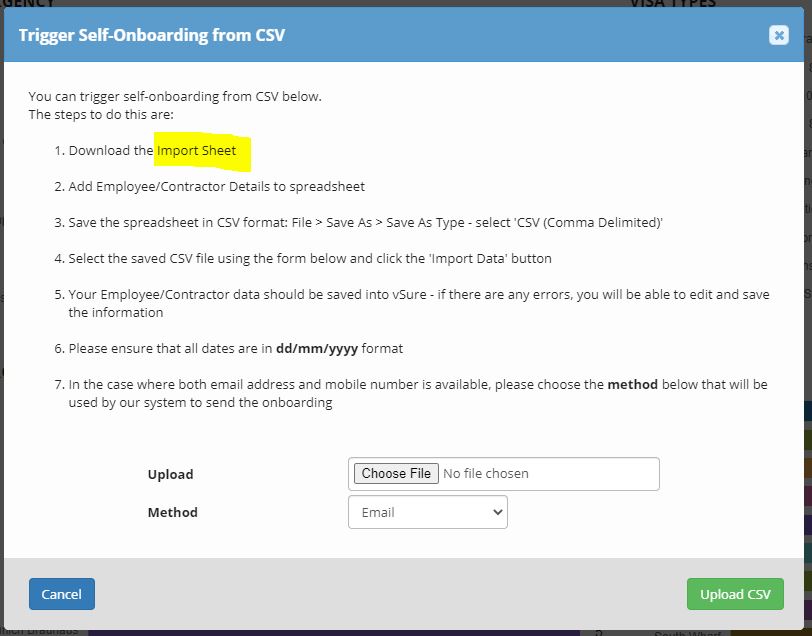
Task: Download the highlighted Import Sheet
Action: coord(197,151)
